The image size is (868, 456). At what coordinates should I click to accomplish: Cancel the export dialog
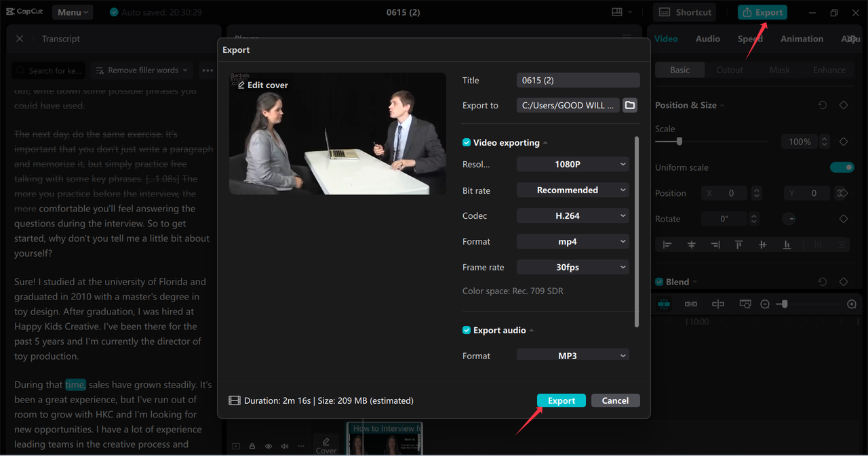[x=615, y=400]
